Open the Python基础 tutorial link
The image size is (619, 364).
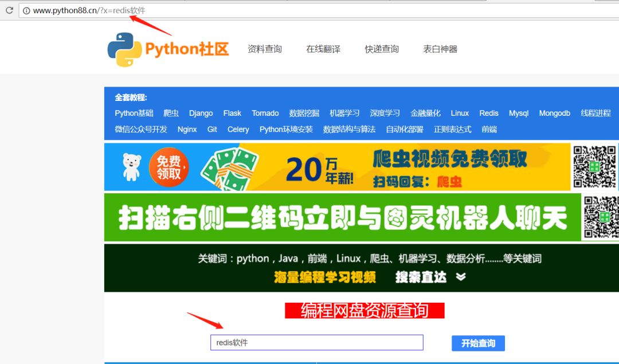[x=134, y=113]
